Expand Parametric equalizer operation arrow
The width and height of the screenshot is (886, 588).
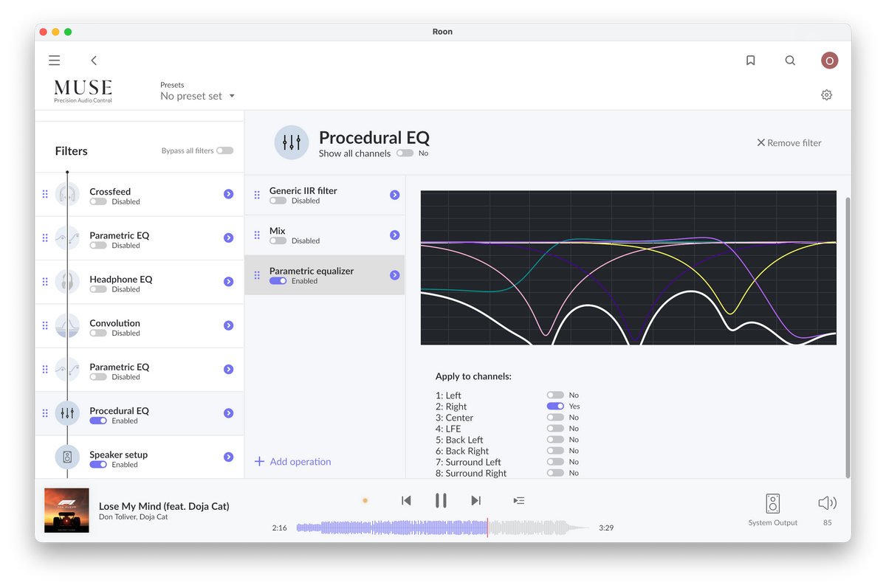coord(394,275)
